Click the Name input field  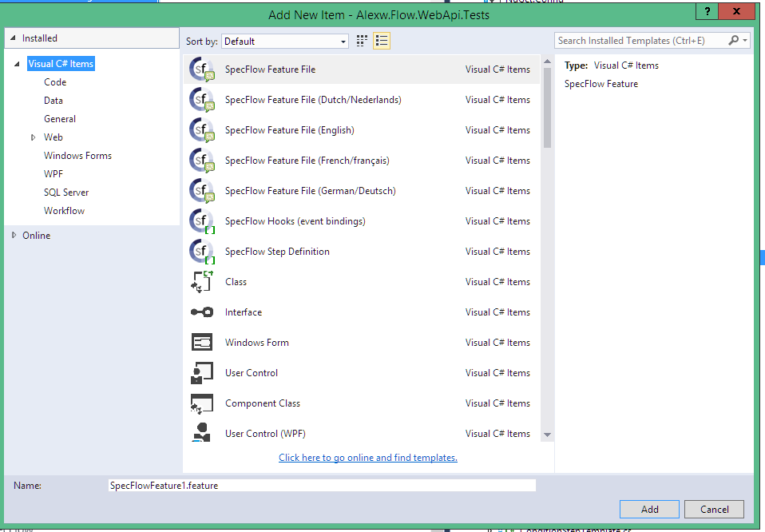[322, 485]
